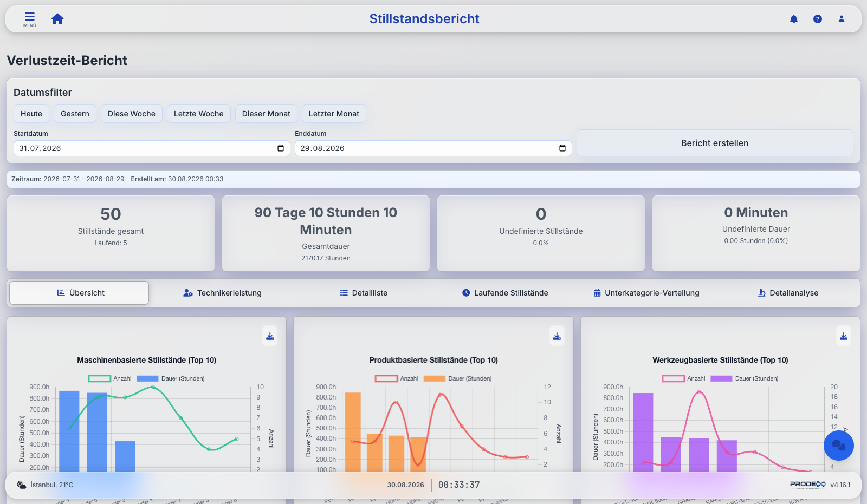Apply the Dieser Monat filter
Screen dimensions: 867x504
266,114
